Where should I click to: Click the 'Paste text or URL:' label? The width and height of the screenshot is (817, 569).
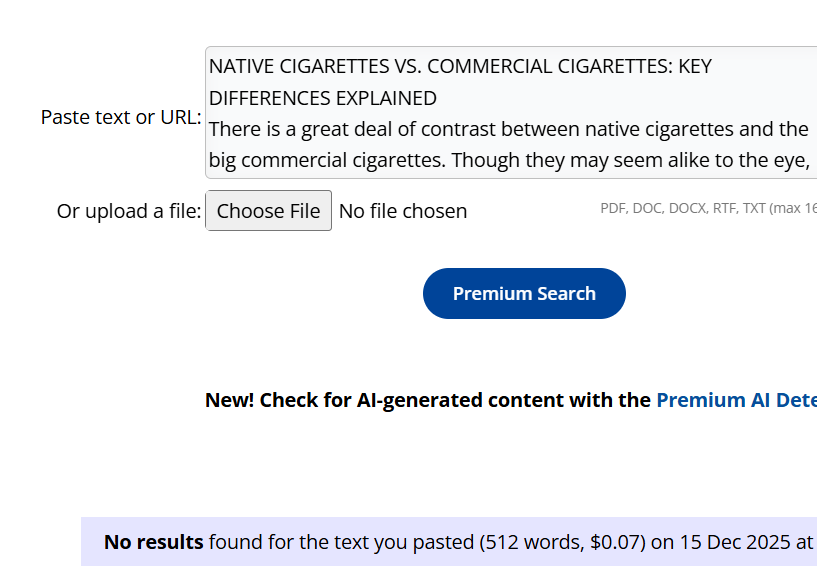pyautogui.click(x=121, y=117)
